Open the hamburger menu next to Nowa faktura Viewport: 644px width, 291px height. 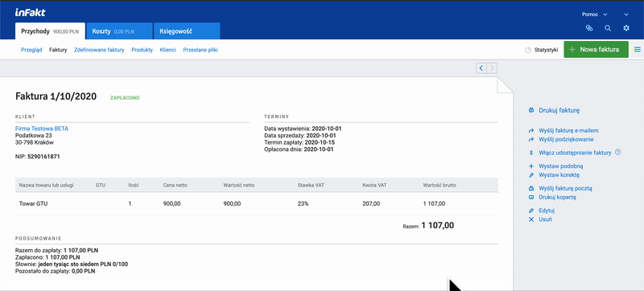(638, 50)
